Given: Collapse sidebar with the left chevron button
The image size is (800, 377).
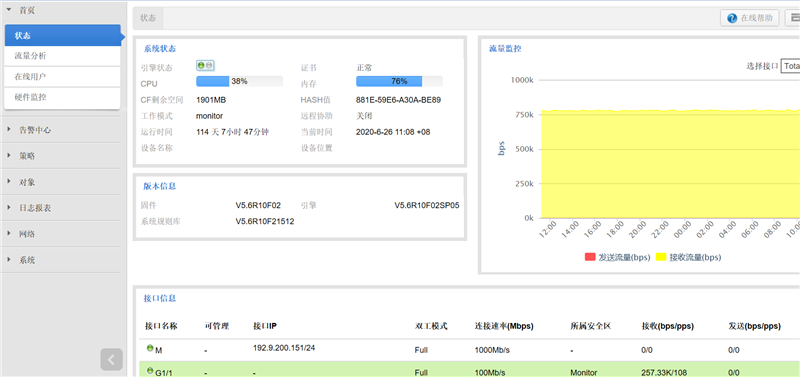Looking at the screenshot, I should pos(111,360).
